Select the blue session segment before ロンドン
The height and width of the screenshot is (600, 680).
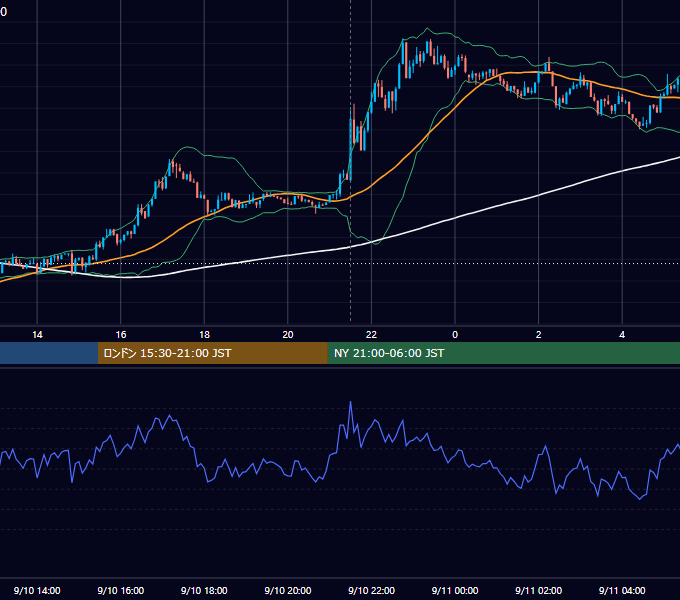point(49,353)
